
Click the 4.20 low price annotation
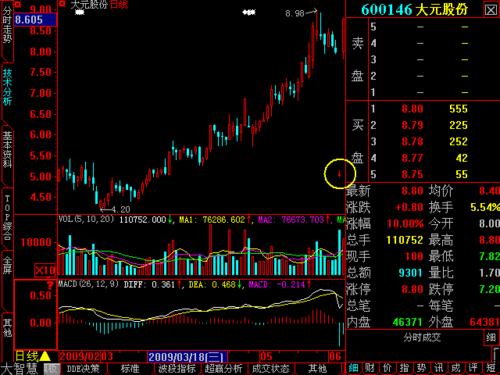[x=121, y=210]
